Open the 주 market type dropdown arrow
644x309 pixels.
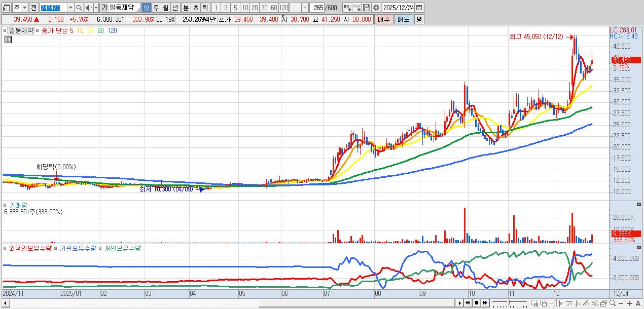pyautogui.click(x=25, y=8)
